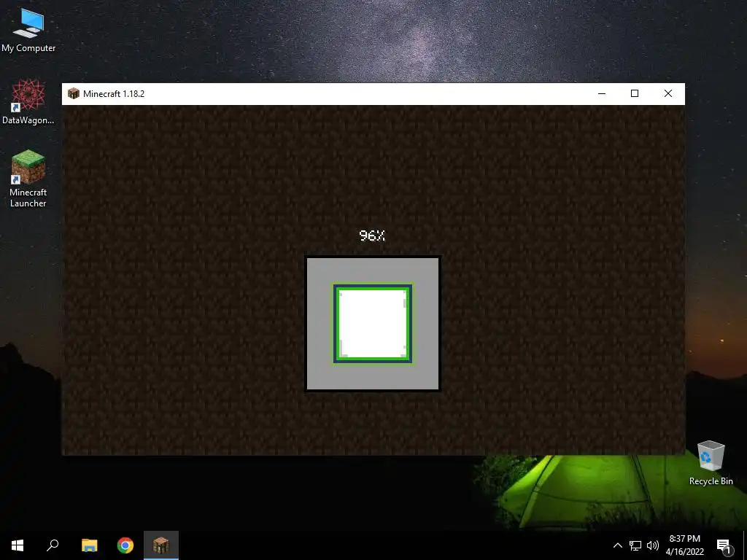This screenshot has width=747, height=560.
Task: Minimize the Minecraft 1.18.2 window
Action: [602, 93]
